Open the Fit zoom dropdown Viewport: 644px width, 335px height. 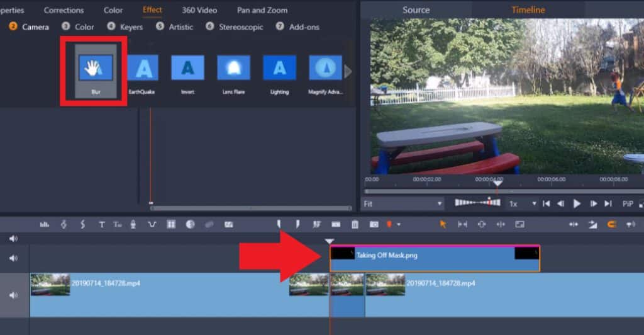tap(403, 204)
